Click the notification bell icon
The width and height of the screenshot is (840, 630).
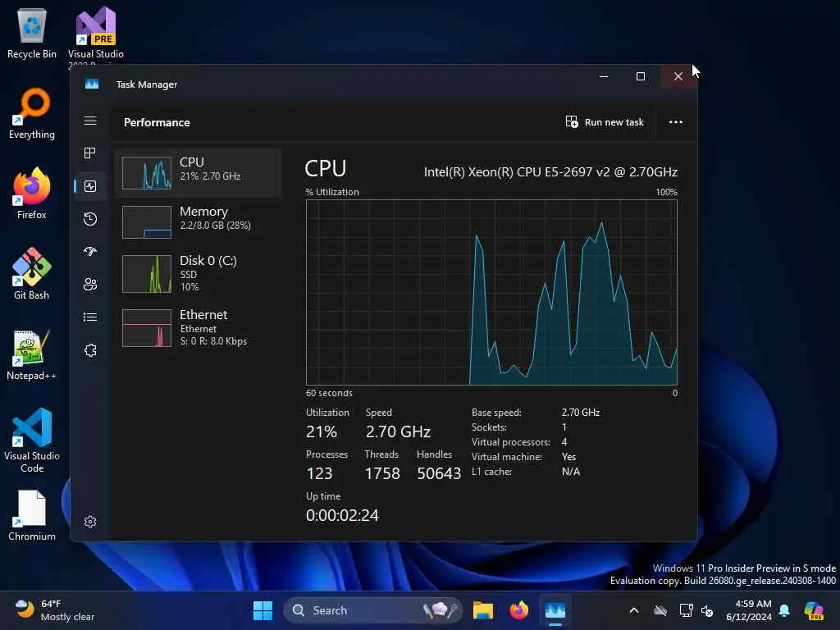point(784,610)
